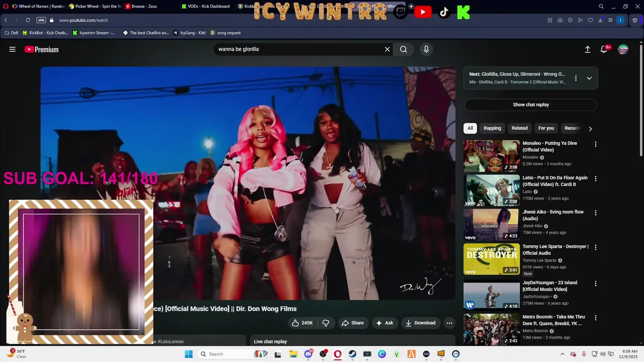Image resolution: width=644 pixels, height=362 pixels.
Task: Go to YouTube Premium home logo
Action: click(x=41, y=49)
